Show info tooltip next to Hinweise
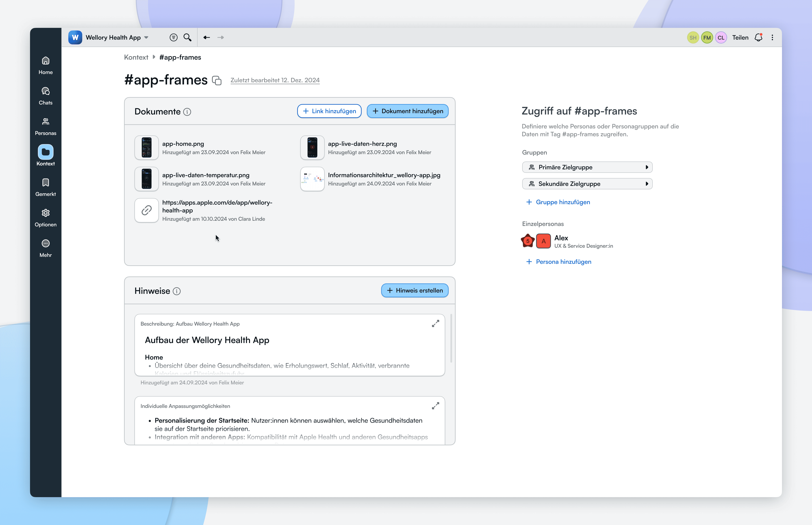Image resolution: width=812 pixels, height=525 pixels. click(x=176, y=291)
